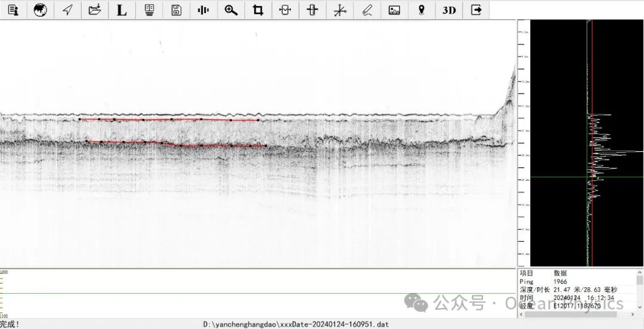The image size is (644, 329).
Task: Click the bold L layer tool
Action: click(122, 10)
